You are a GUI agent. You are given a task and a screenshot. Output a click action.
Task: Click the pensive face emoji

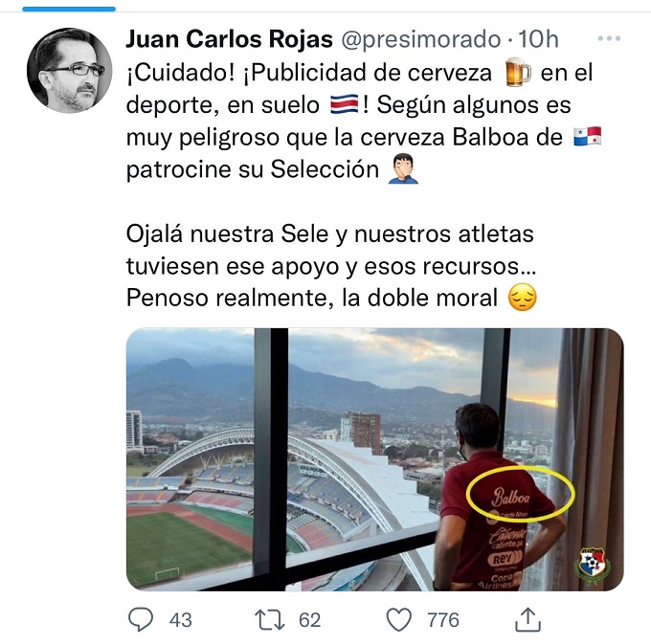coord(523,298)
